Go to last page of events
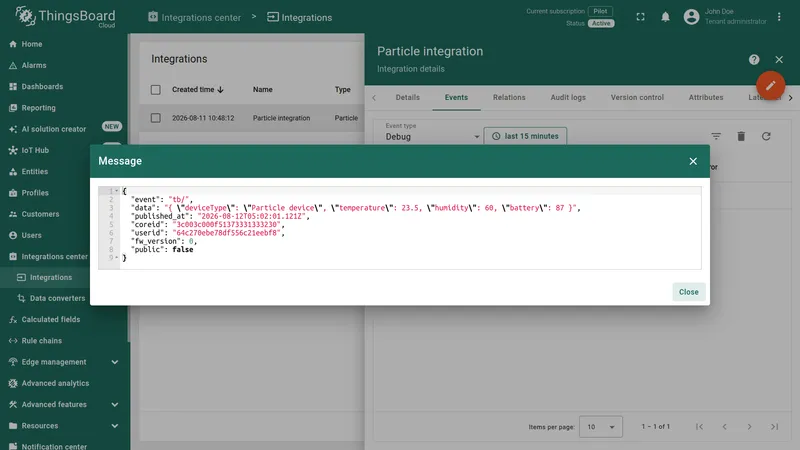This screenshot has width=800, height=450. [x=774, y=427]
